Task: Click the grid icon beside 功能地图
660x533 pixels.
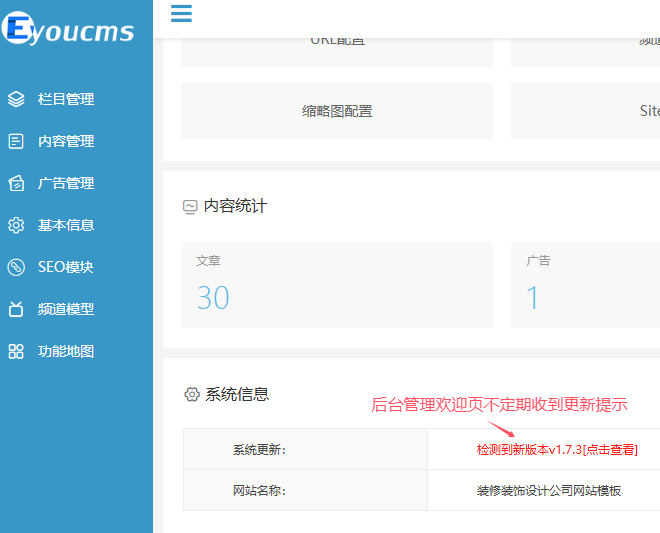Action: point(16,351)
